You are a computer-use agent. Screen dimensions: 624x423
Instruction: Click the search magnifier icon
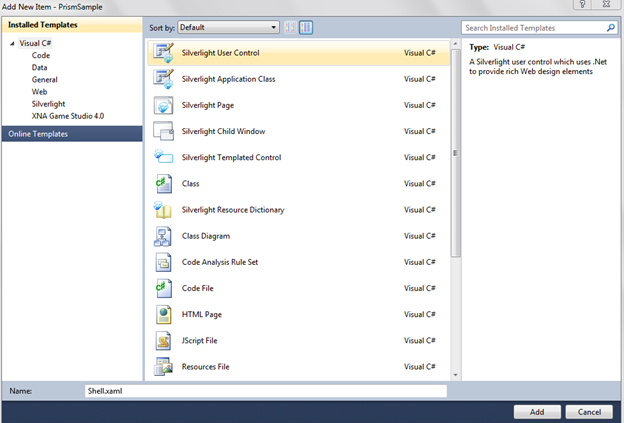[x=611, y=28]
